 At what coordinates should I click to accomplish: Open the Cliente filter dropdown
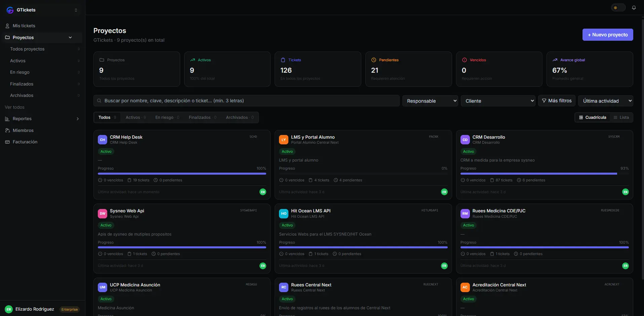498,101
